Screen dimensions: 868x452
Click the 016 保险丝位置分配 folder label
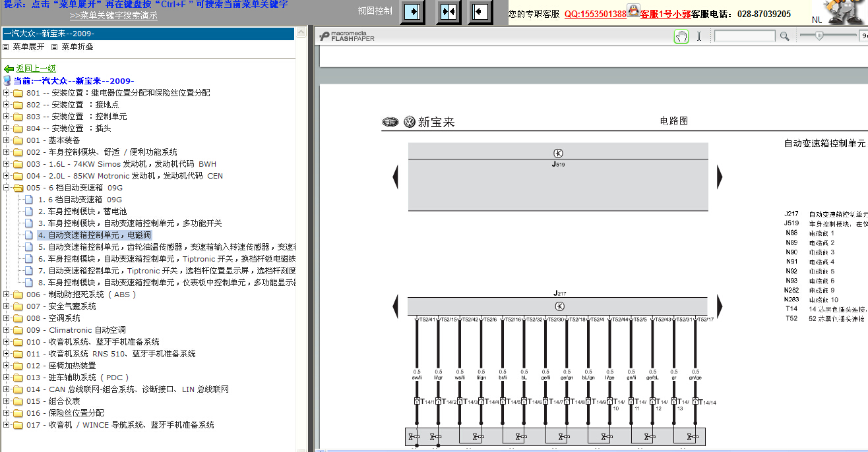[65, 413]
